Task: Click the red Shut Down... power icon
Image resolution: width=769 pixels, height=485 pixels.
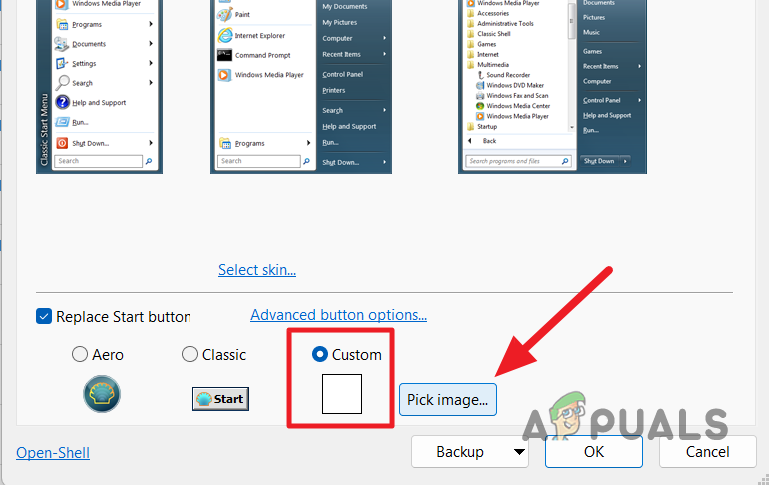Action: (62, 143)
